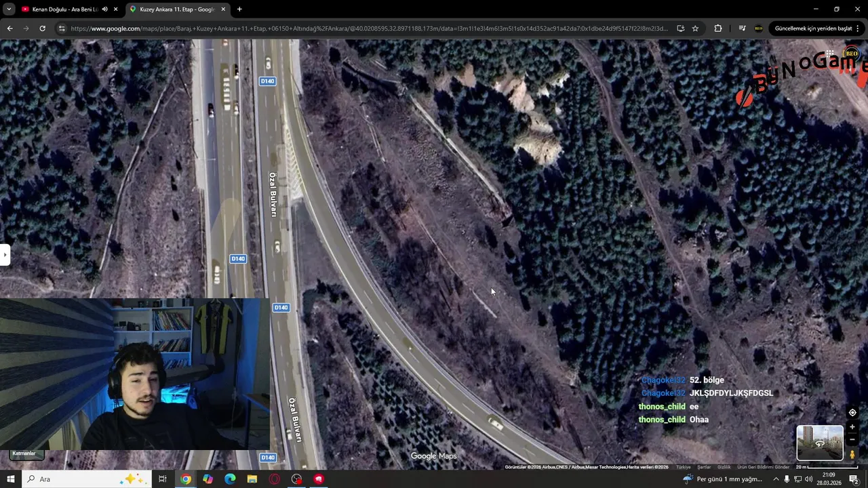This screenshot has width=868, height=488.
Task: Open the network tray icon
Action: click(797, 479)
